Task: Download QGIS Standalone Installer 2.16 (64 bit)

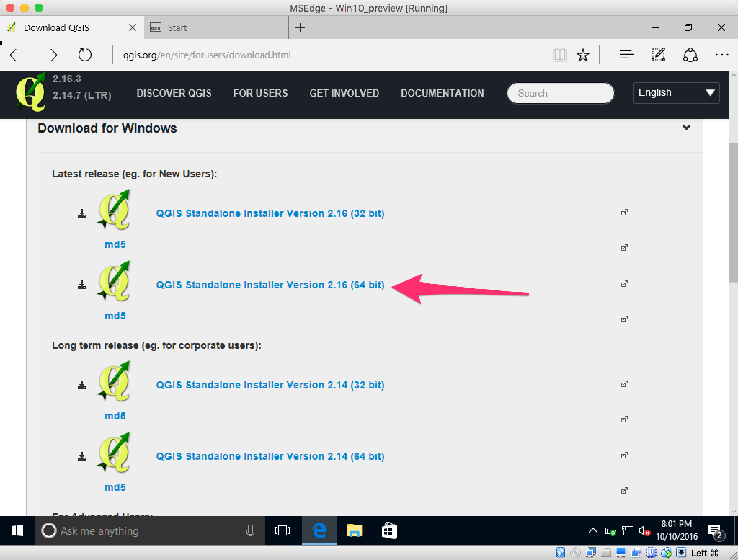Action: [270, 285]
